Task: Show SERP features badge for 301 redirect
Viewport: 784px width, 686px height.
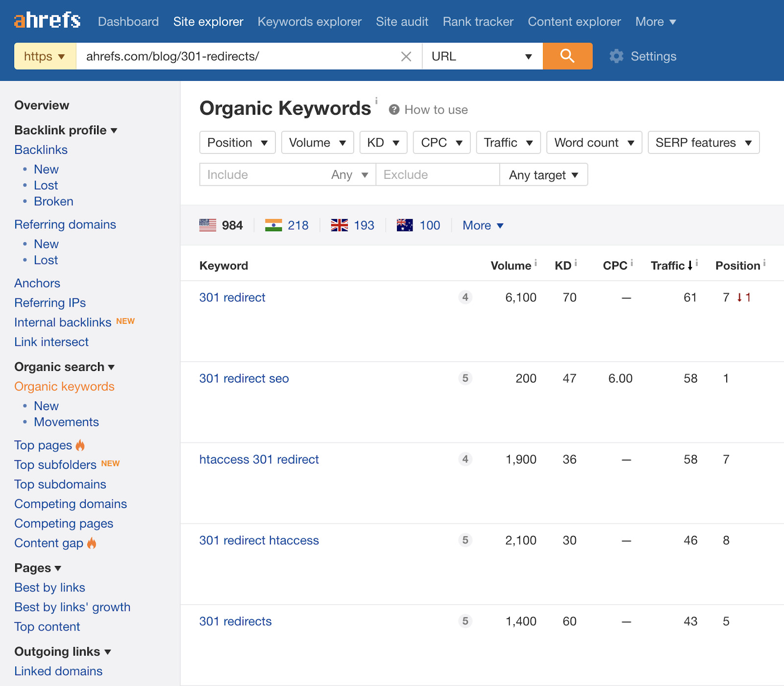Action: (x=465, y=297)
